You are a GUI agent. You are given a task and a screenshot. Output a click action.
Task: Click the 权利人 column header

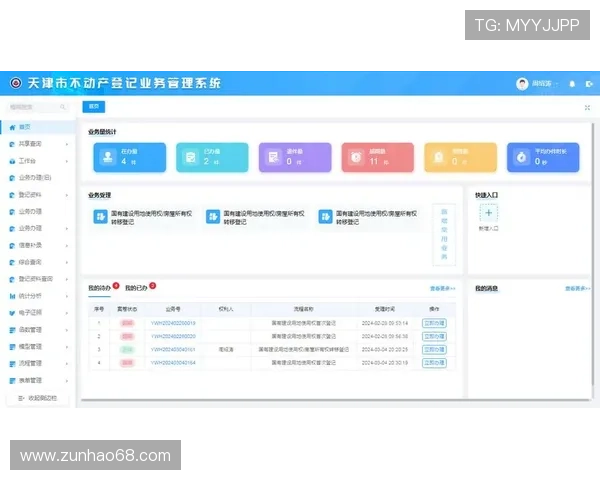point(226,309)
